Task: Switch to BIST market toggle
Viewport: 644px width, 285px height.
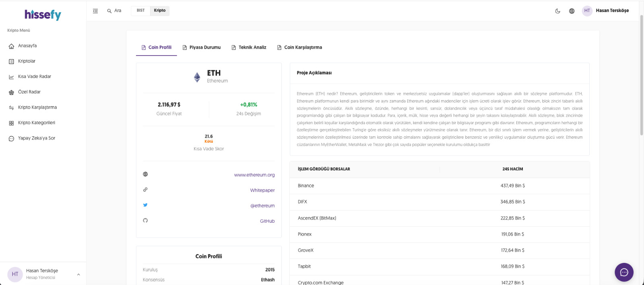Action: (x=140, y=11)
